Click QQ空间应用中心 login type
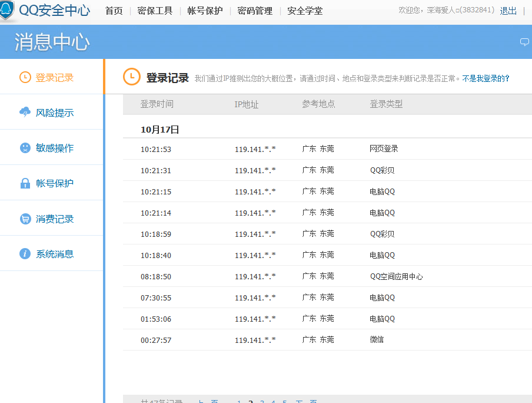The image size is (532, 403). [x=396, y=276]
